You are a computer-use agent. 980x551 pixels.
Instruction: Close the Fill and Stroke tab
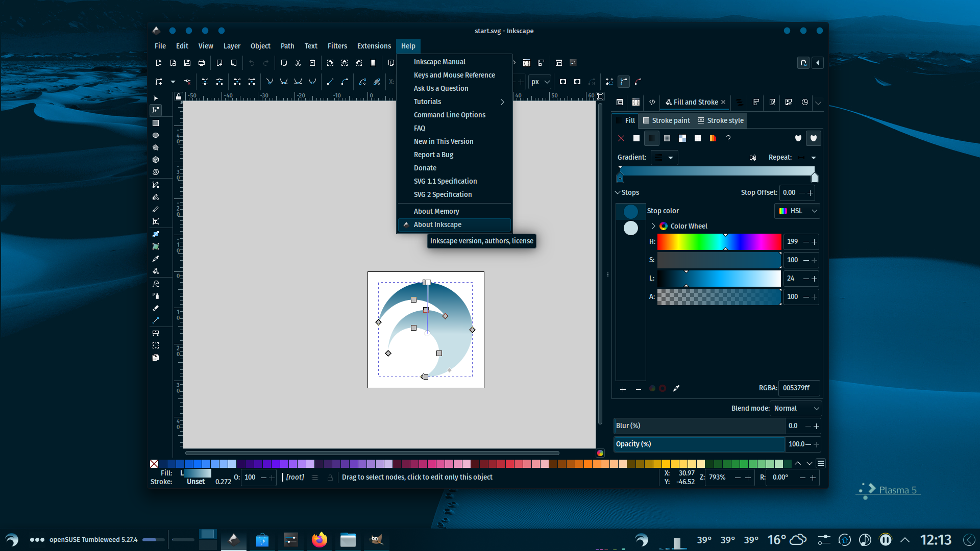723,102
